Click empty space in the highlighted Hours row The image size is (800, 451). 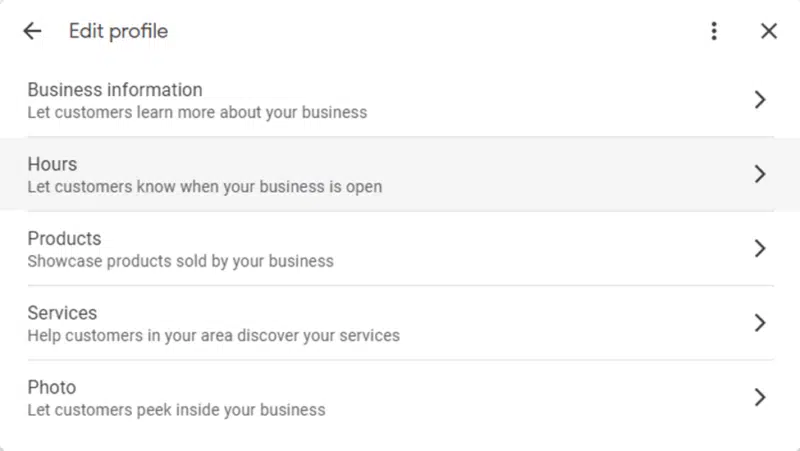click(560, 174)
